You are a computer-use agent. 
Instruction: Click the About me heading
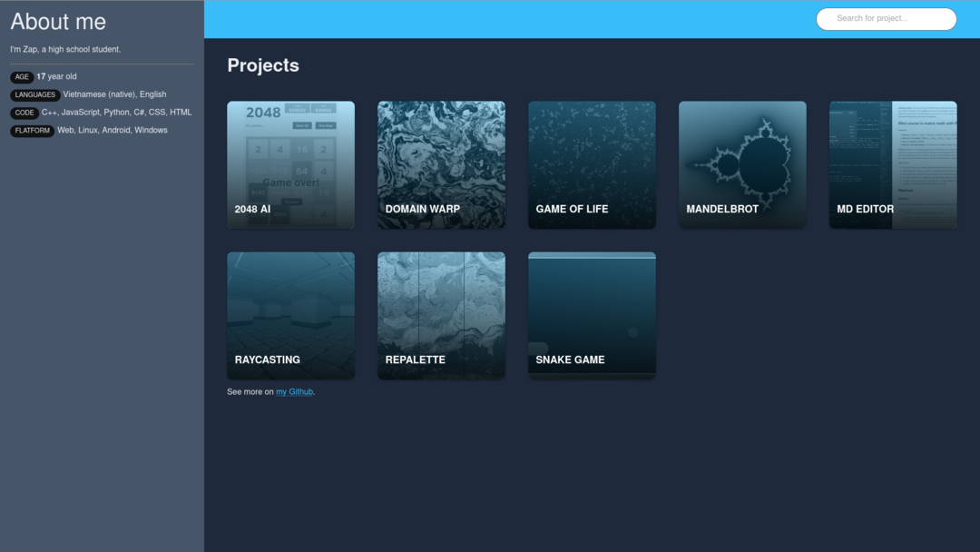58,21
